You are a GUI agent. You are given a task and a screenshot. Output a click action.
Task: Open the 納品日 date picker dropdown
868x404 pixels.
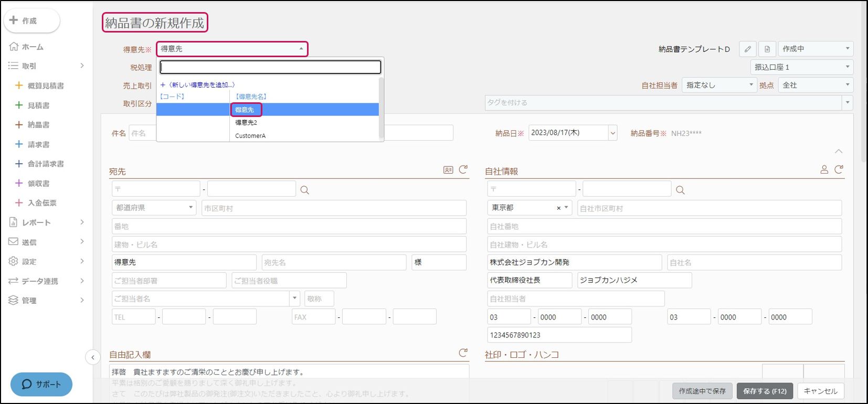coord(612,133)
